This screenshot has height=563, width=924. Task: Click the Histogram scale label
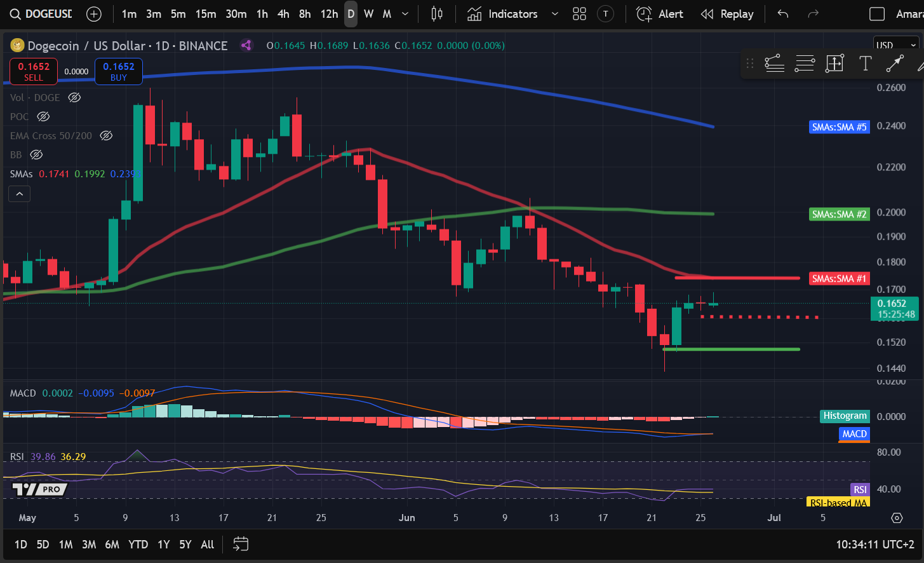click(x=845, y=416)
